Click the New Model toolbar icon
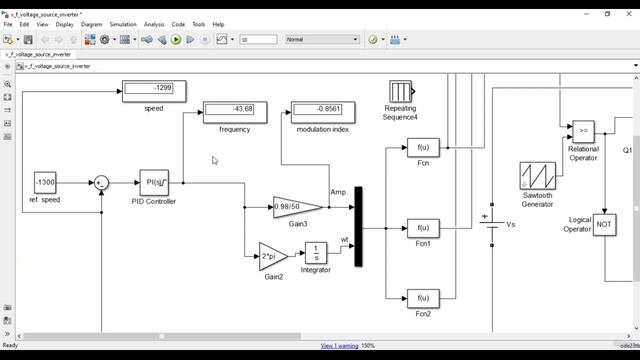The height and width of the screenshot is (360, 640). (8, 40)
